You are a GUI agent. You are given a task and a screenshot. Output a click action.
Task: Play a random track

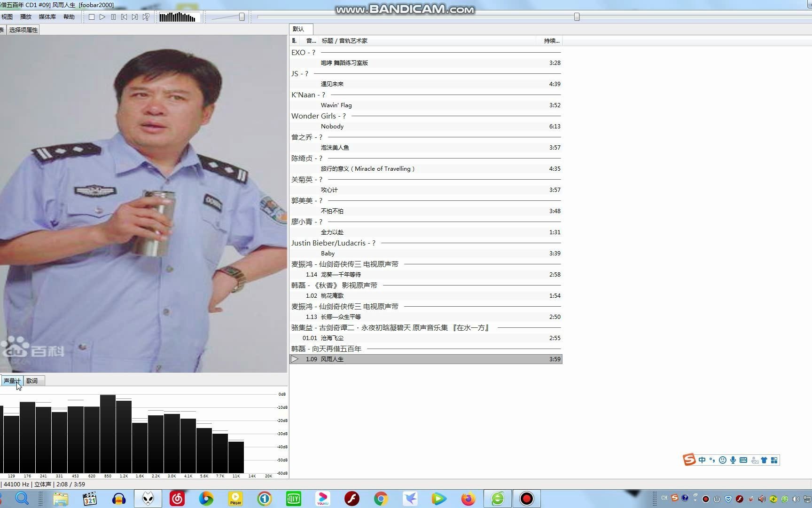(146, 17)
